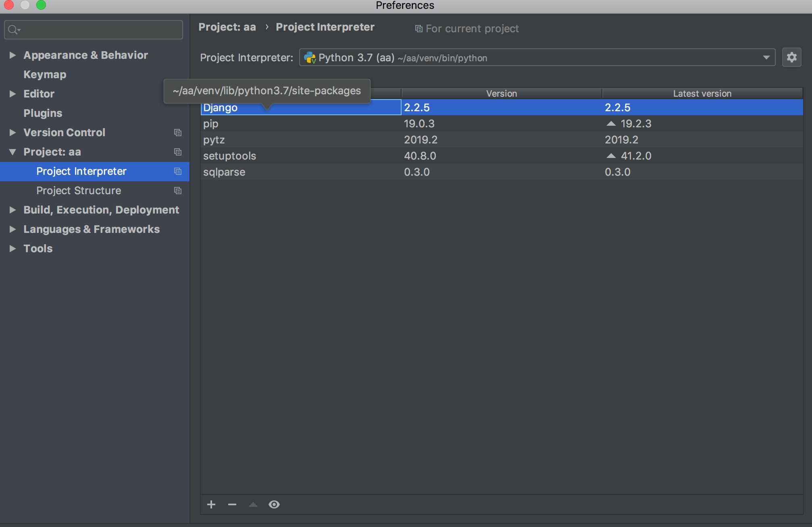The image size is (812, 527).
Task: Click the minus icon to uninstall package
Action: (x=232, y=504)
